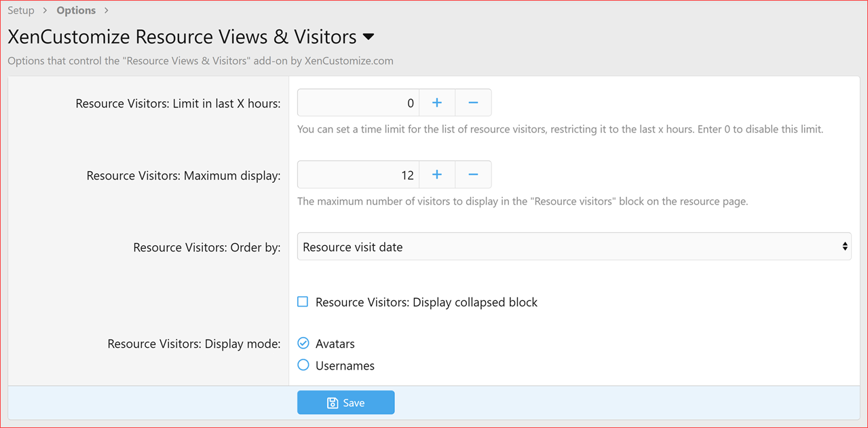Screen dimensions: 868x428
Task: Decrement maximum display using the minus icon
Action: coord(473,175)
